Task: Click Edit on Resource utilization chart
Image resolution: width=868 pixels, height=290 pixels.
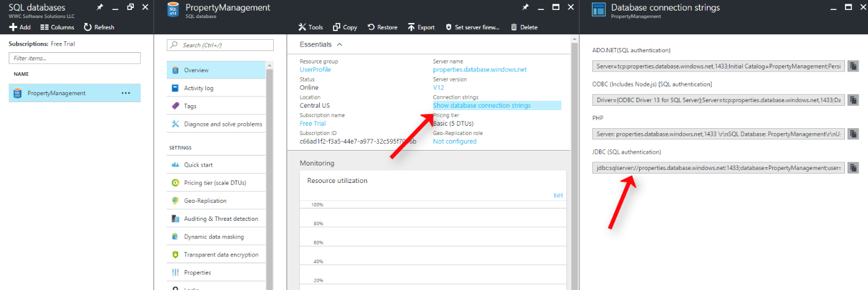Action: pos(558,195)
